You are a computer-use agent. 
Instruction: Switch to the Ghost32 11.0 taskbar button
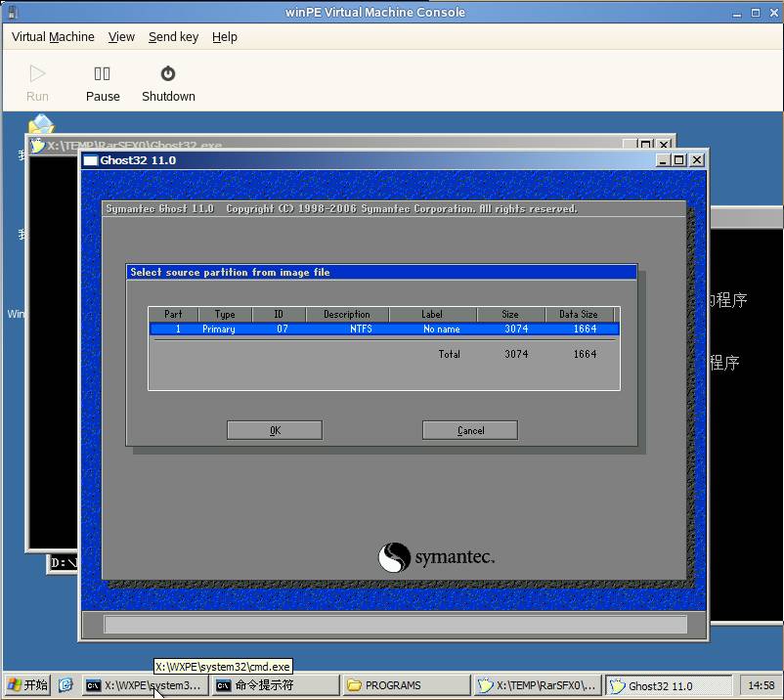pyautogui.click(x=668, y=685)
